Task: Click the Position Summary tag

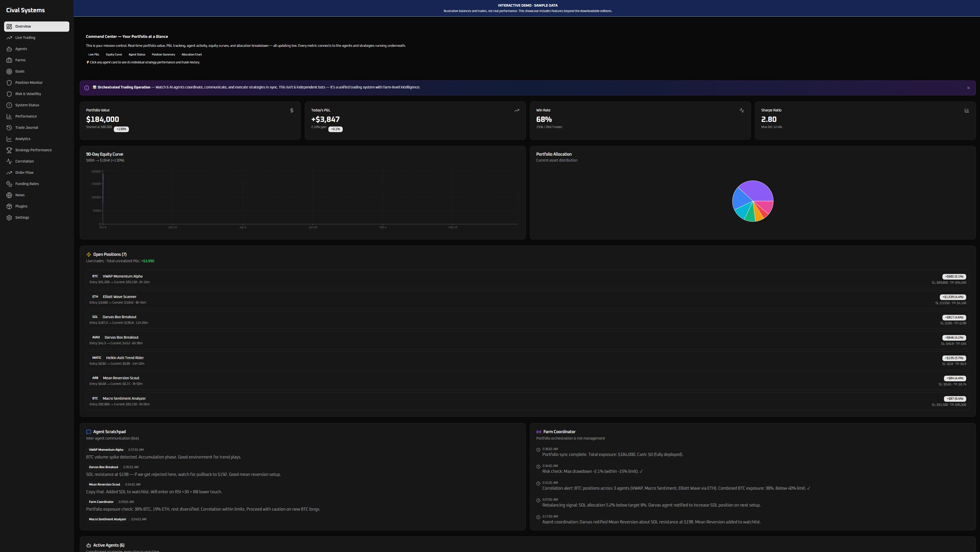Action: 164,54
